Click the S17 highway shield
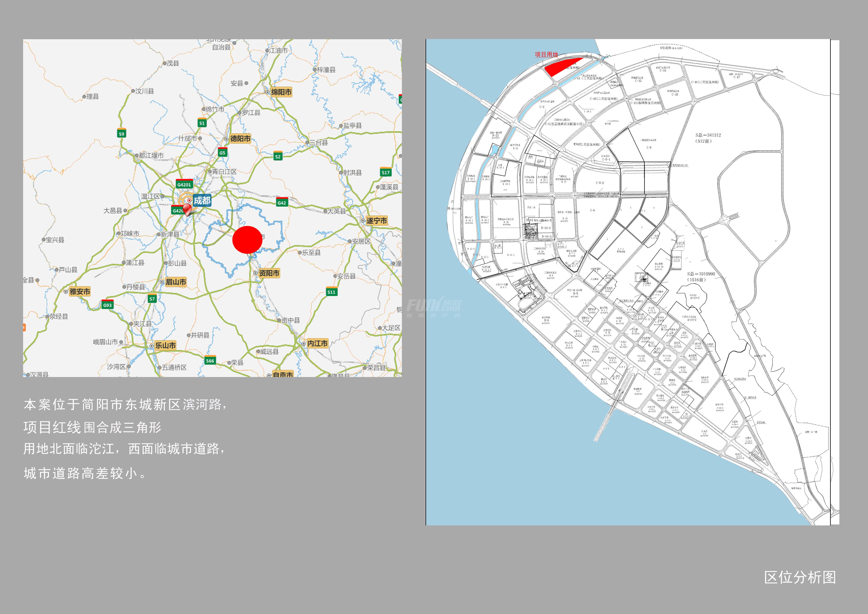This screenshot has height=614, width=868. [x=386, y=172]
